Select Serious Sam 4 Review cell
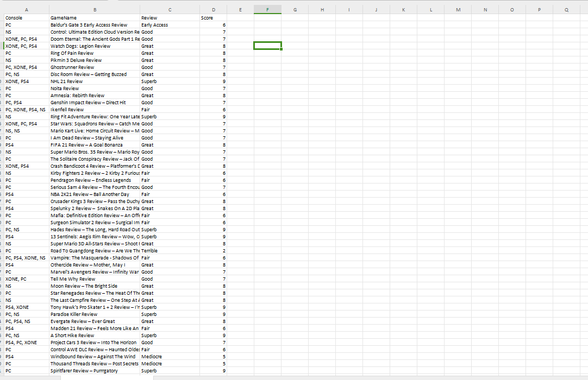 tap(95, 187)
